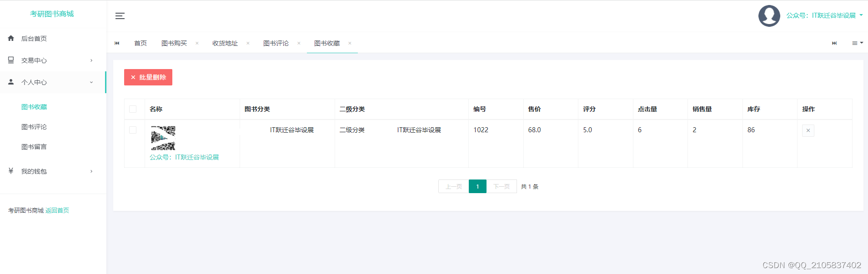Click the user avatar picture
The width and height of the screenshot is (868, 274).
tap(769, 16)
